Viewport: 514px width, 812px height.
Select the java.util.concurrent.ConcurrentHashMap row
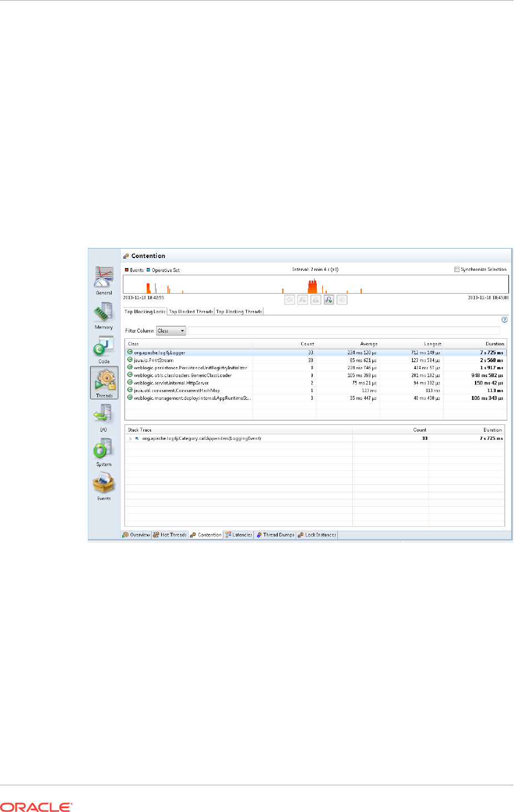point(316,390)
